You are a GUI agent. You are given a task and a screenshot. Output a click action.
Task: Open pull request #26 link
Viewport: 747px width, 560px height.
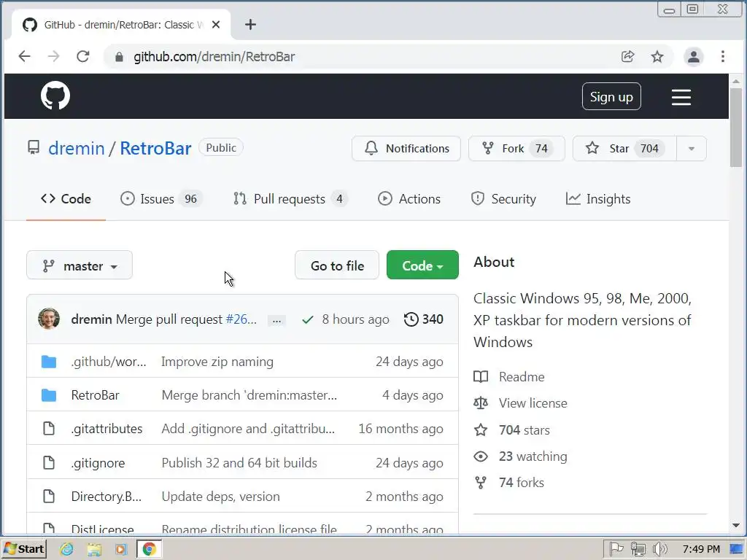(241, 319)
